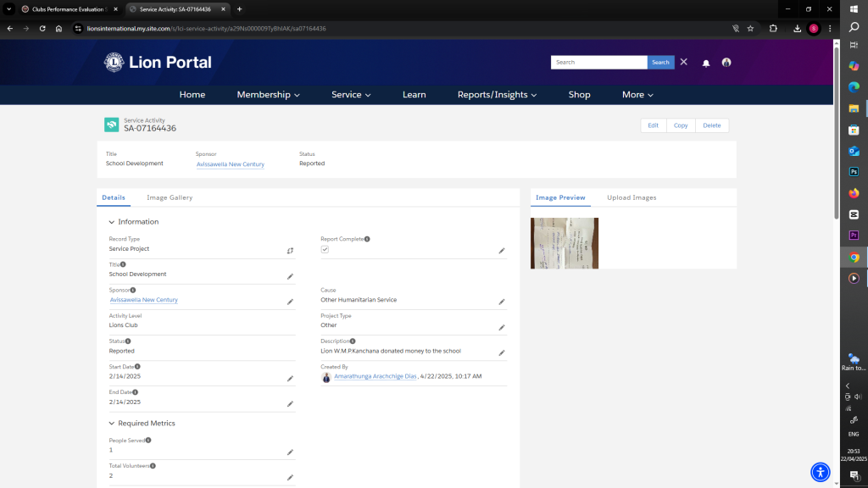Switch to Clubs Performance Evaluation browser tab
The image size is (868, 488).
click(x=68, y=8)
